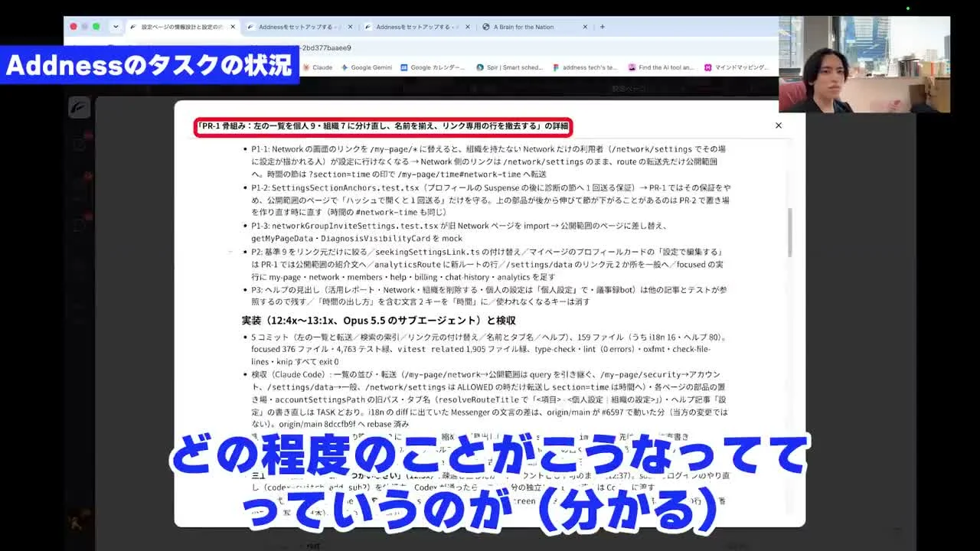Click the P1-2: SettingsSectionAnchors.test.tsx bullet
Image resolution: width=980 pixels, height=551 pixels.
click(491, 200)
